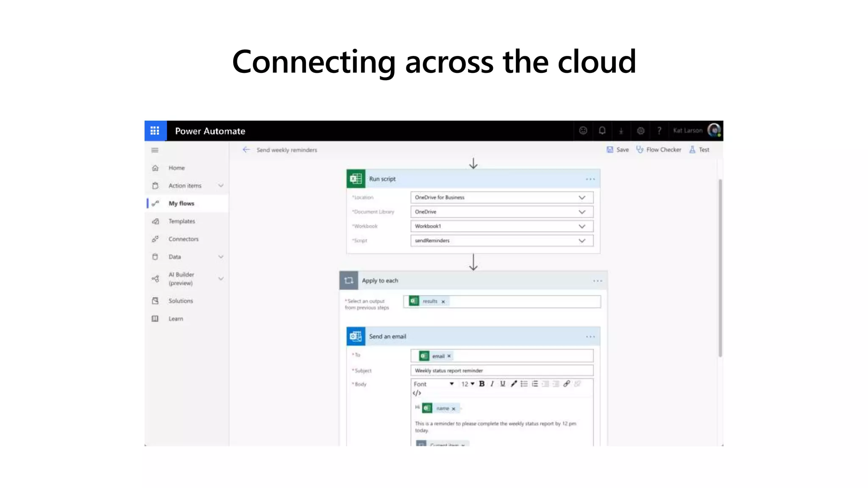
Task: Go back with the left arrow
Action: click(x=246, y=150)
